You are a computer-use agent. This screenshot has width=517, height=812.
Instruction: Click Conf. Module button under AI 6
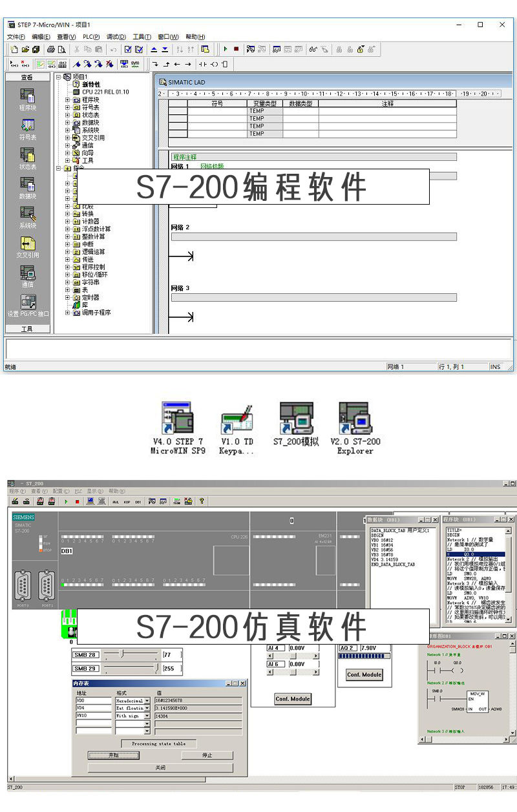[x=293, y=699]
